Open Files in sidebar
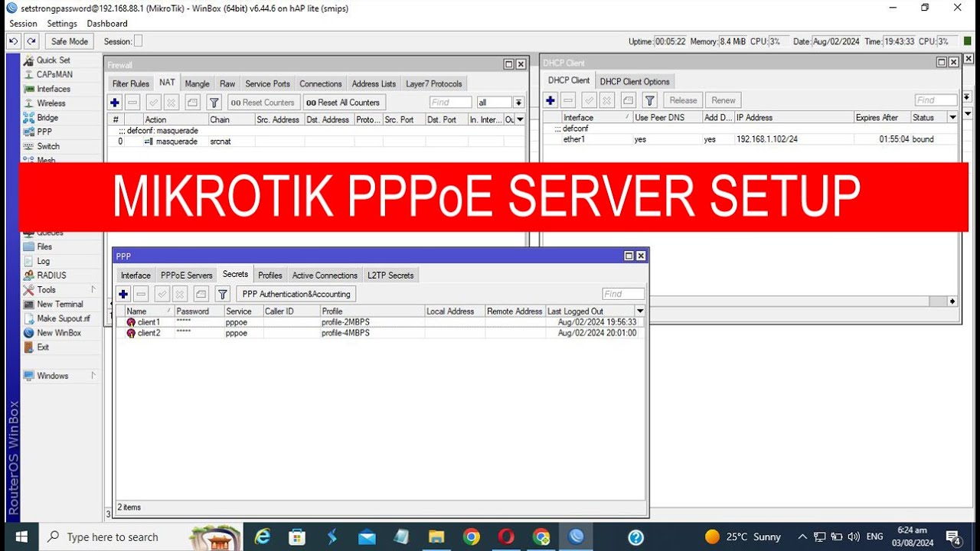This screenshot has width=980, height=551. [44, 246]
